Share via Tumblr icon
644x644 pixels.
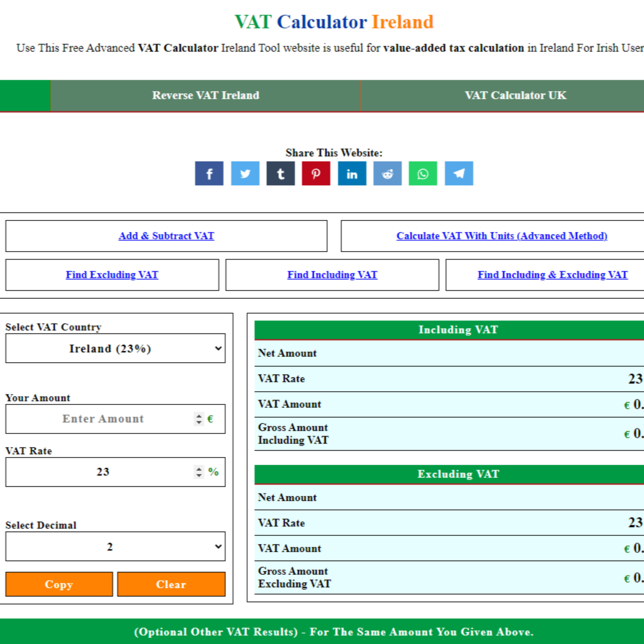point(280,173)
